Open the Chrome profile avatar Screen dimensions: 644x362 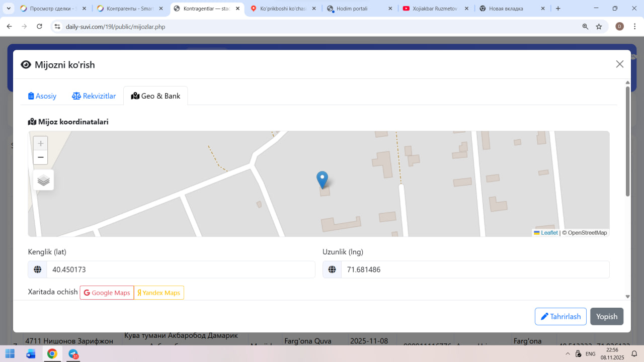[620, 27]
